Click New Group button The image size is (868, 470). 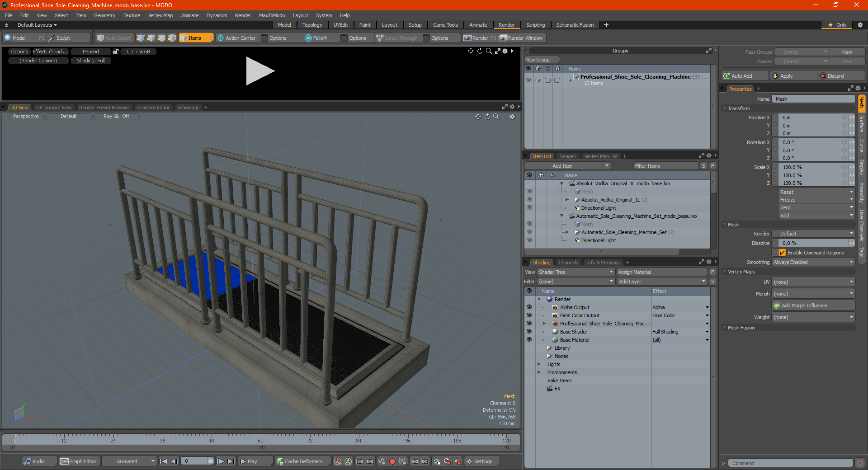[542, 60]
